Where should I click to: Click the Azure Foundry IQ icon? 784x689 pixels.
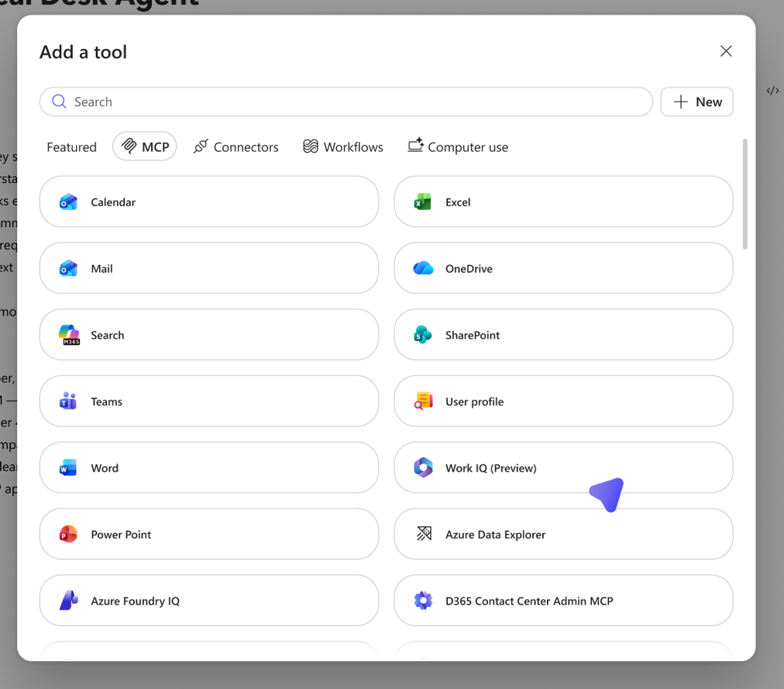(69, 601)
